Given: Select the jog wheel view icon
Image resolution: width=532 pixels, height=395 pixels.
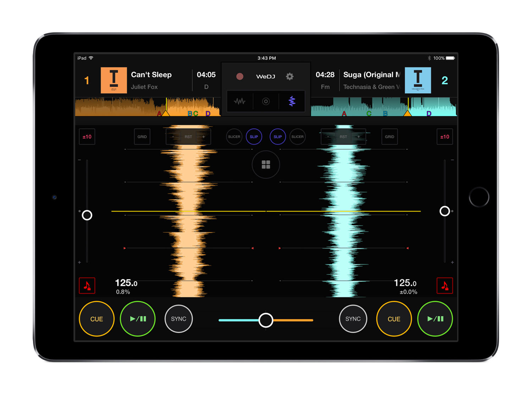Looking at the screenshot, I should pyautogui.click(x=266, y=101).
